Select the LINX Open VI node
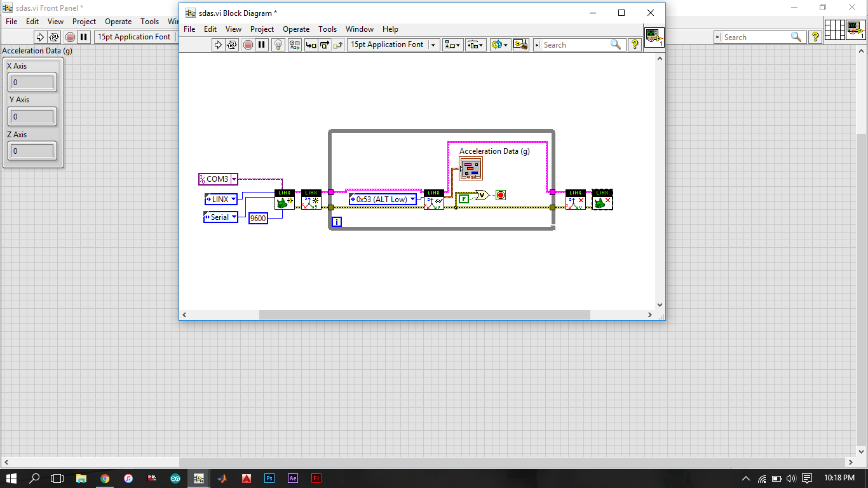This screenshot has width=868, height=488. pos(285,200)
